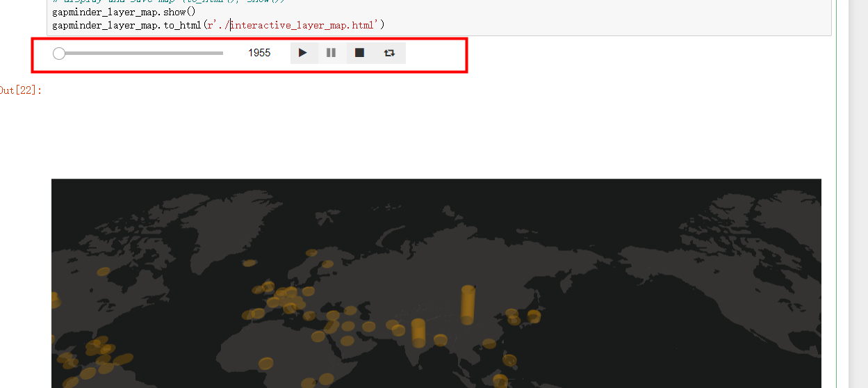Pause the year animation
Screen dimensions: 868x388
[x=331, y=53]
